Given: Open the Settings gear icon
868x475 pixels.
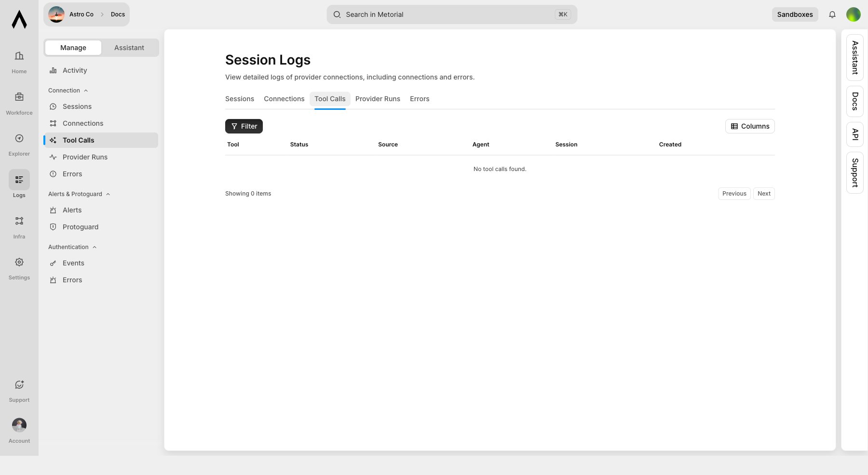Looking at the screenshot, I should coord(19,262).
